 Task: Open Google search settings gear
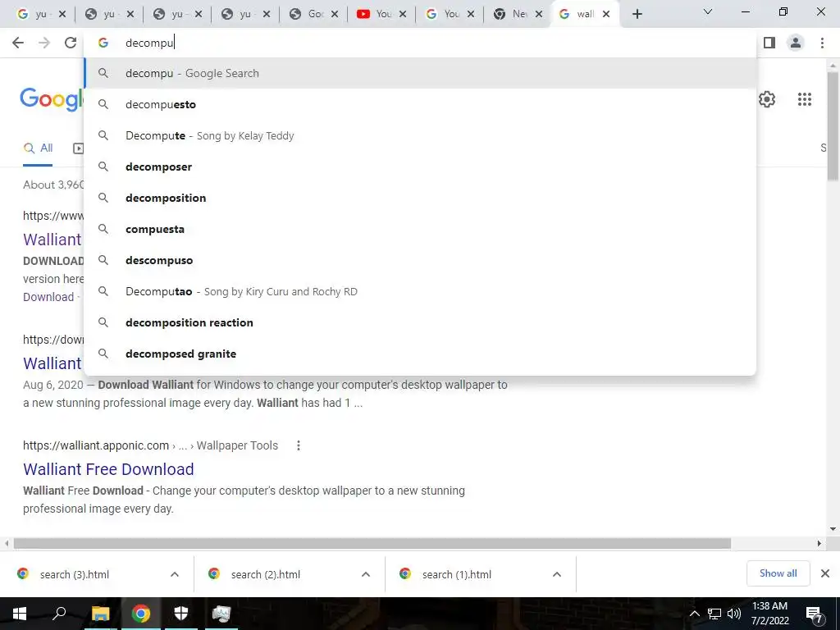[x=767, y=99]
